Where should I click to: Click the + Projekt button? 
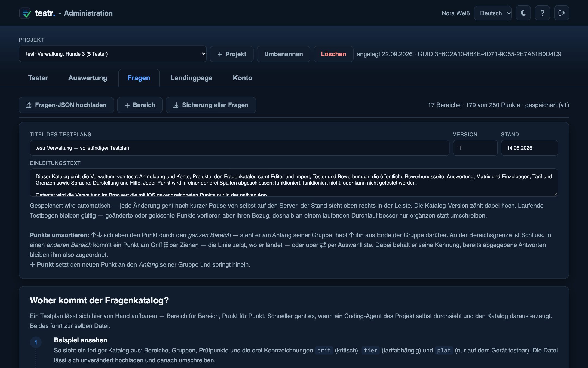[x=232, y=54]
